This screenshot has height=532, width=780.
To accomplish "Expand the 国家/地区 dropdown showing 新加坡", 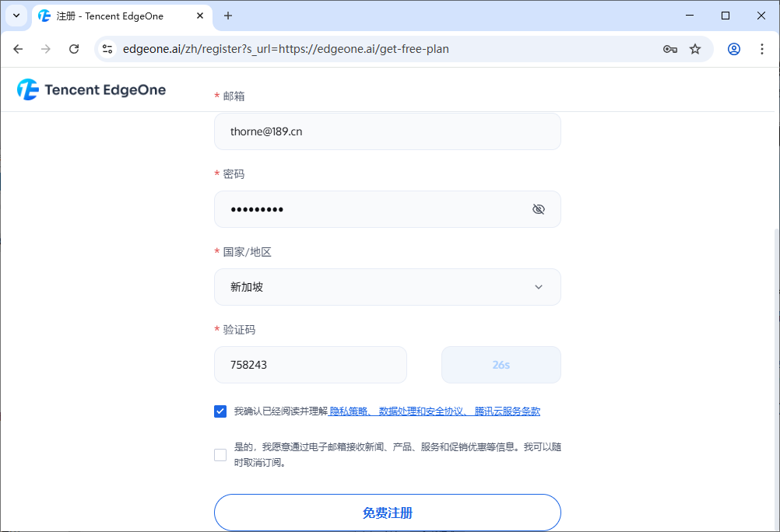I will click(387, 287).
